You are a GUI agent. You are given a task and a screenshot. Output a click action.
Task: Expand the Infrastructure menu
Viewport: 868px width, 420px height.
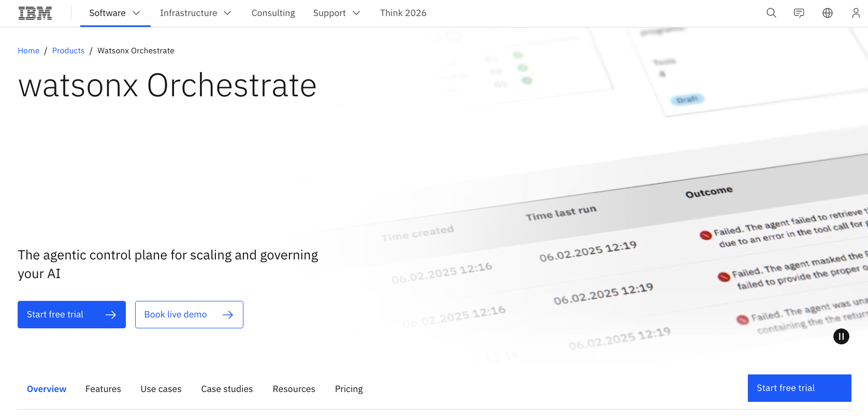pos(196,13)
